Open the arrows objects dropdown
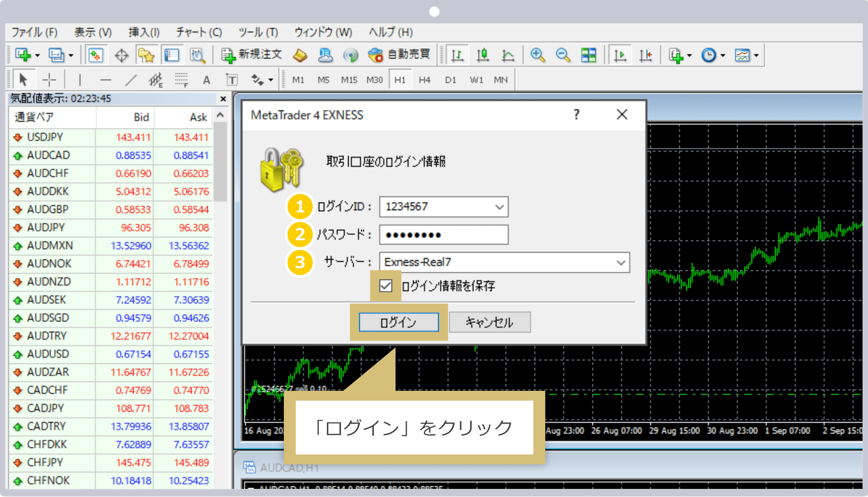The height and width of the screenshot is (497, 868). click(x=262, y=80)
